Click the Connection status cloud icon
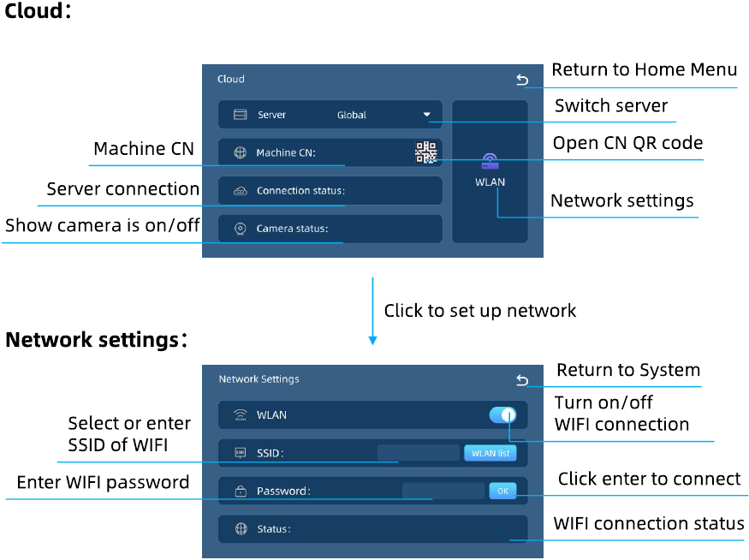 coord(241,191)
